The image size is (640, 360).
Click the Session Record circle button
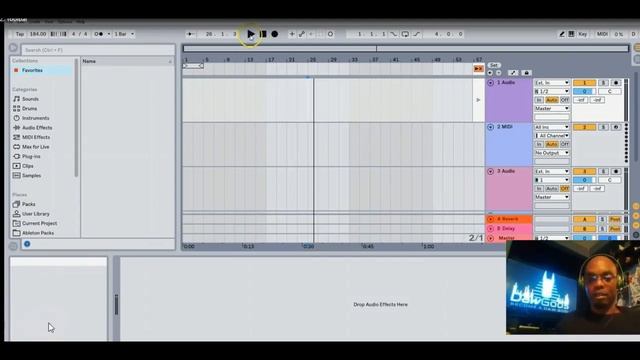[x=330, y=34]
